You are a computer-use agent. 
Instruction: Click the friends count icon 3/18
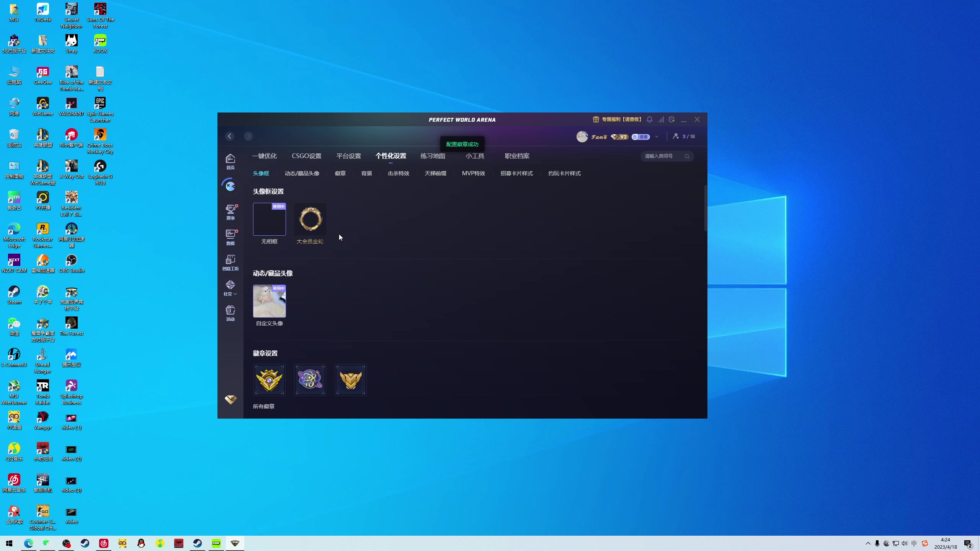(x=684, y=136)
